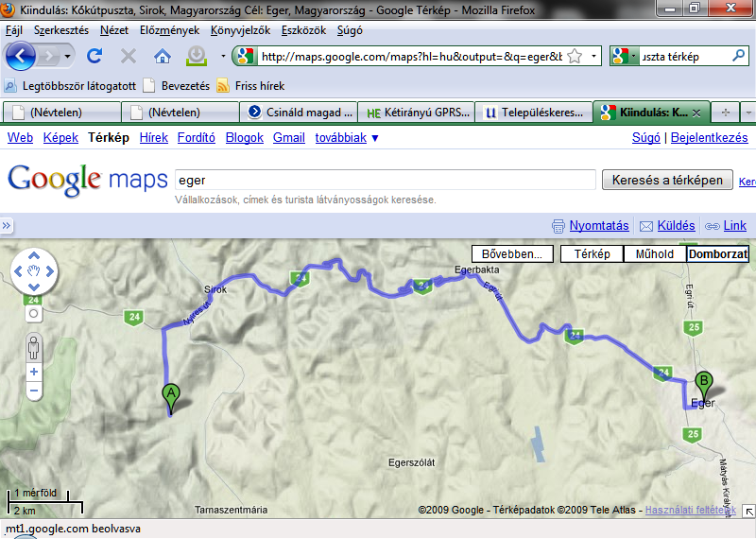Zoom out with the minus button
756x539 pixels.
(34, 391)
